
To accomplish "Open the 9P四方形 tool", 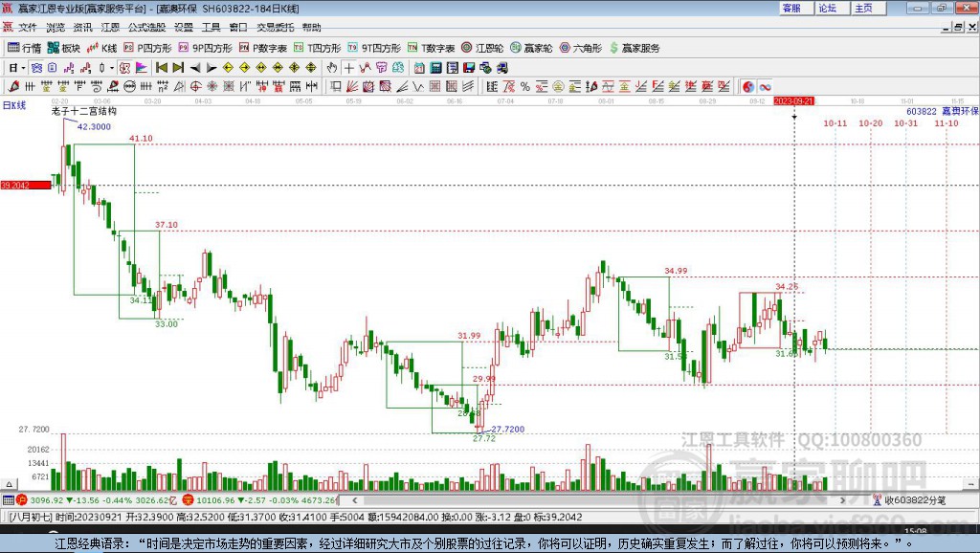I will [x=205, y=48].
